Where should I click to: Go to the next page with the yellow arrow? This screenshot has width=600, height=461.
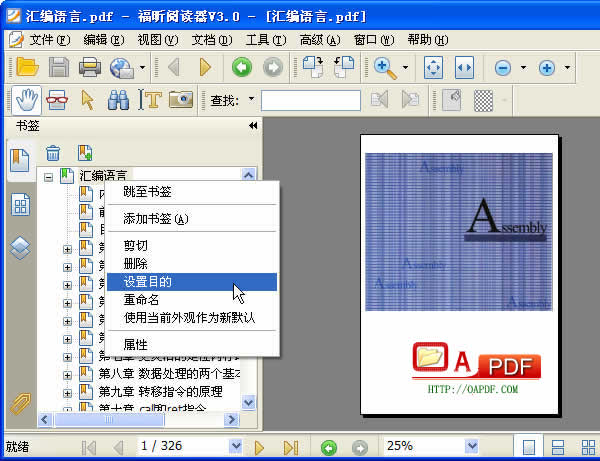[205, 67]
